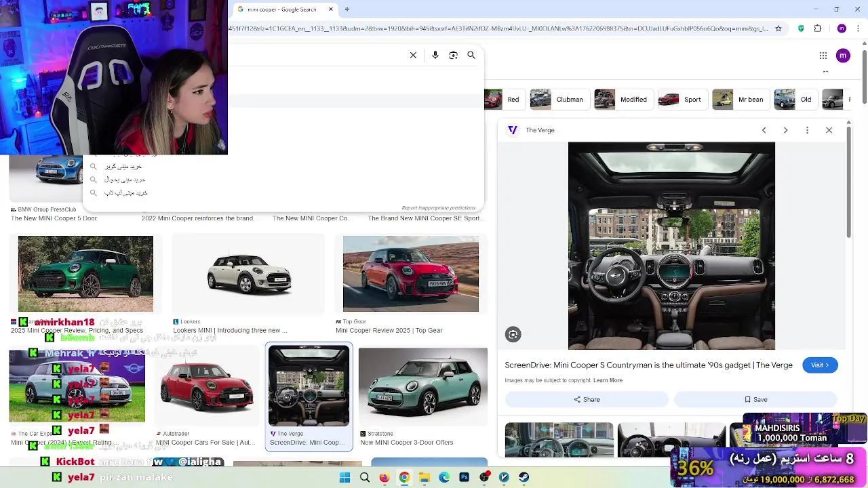This screenshot has height=488, width=868.
Task: Open the blue BMW PressClub Mini thumbnail
Action: tap(47, 179)
